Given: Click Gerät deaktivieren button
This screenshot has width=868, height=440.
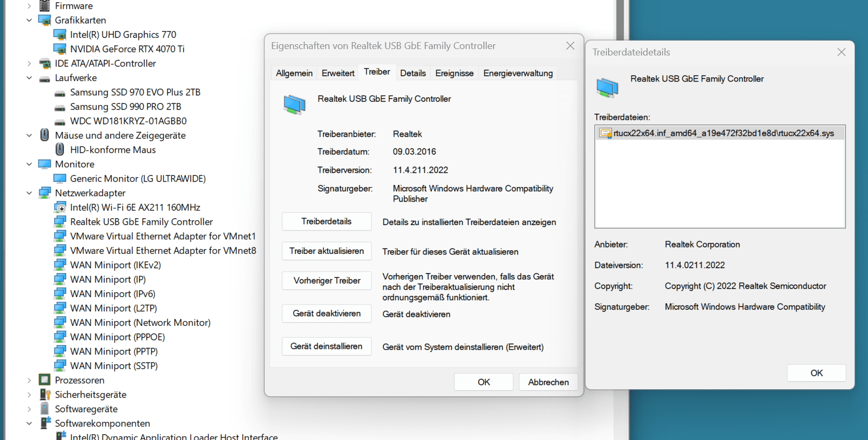Looking at the screenshot, I should (x=327, y=314).
